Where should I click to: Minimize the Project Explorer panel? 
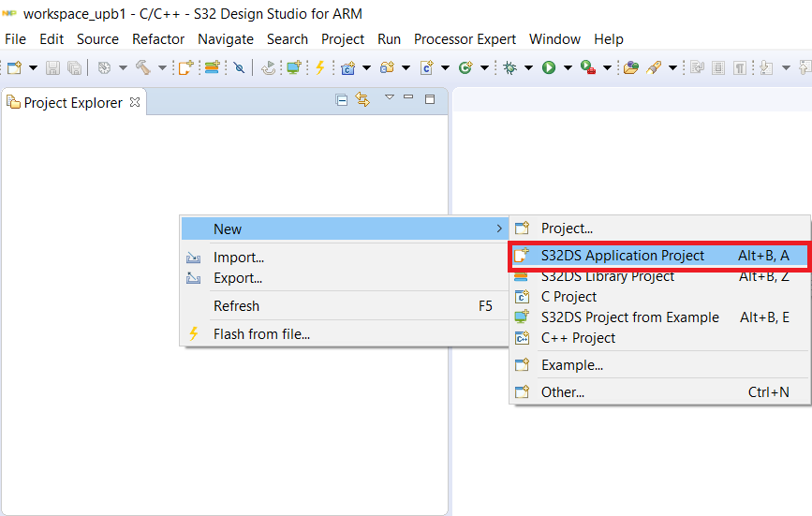point(408,96)
